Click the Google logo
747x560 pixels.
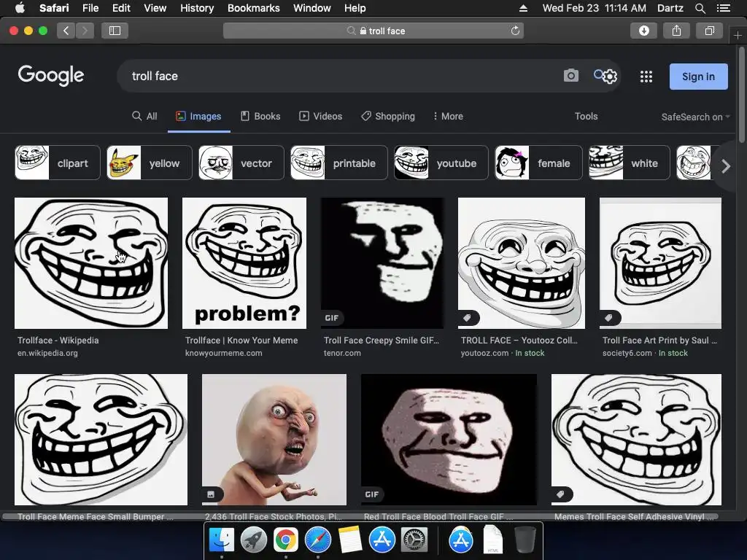(x=51, y=75)
